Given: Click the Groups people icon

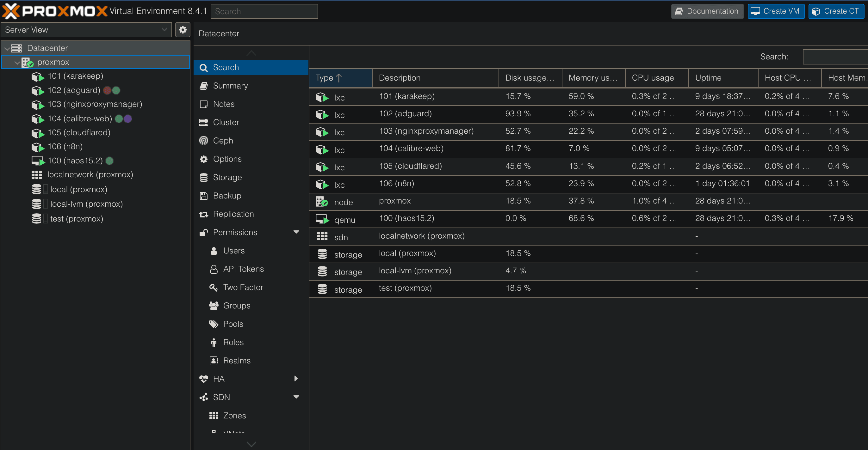Looking at the screenshot, I should click(x=214, y=306).
